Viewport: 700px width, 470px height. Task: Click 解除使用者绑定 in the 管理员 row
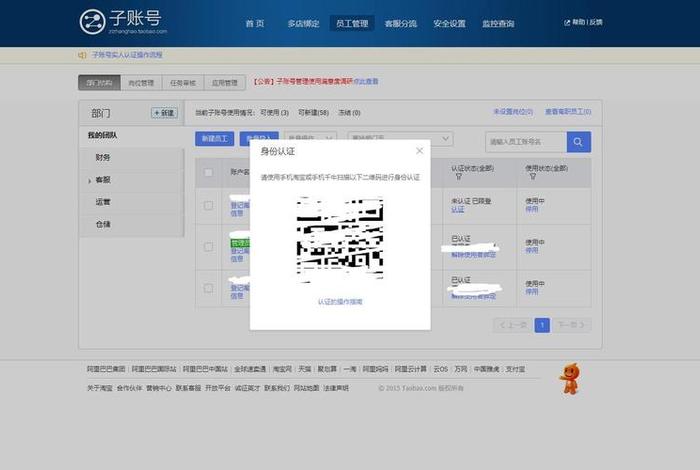click(473, 255)
